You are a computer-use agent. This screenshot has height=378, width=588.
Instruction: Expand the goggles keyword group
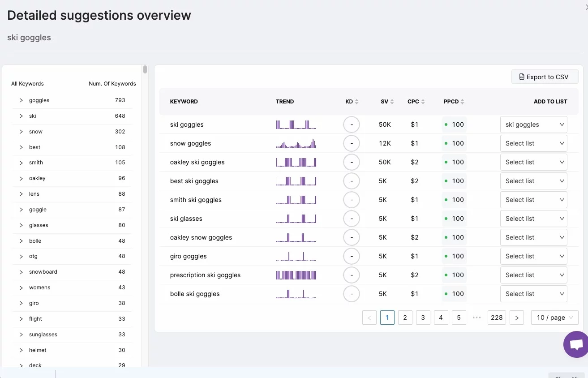point(21,100)
